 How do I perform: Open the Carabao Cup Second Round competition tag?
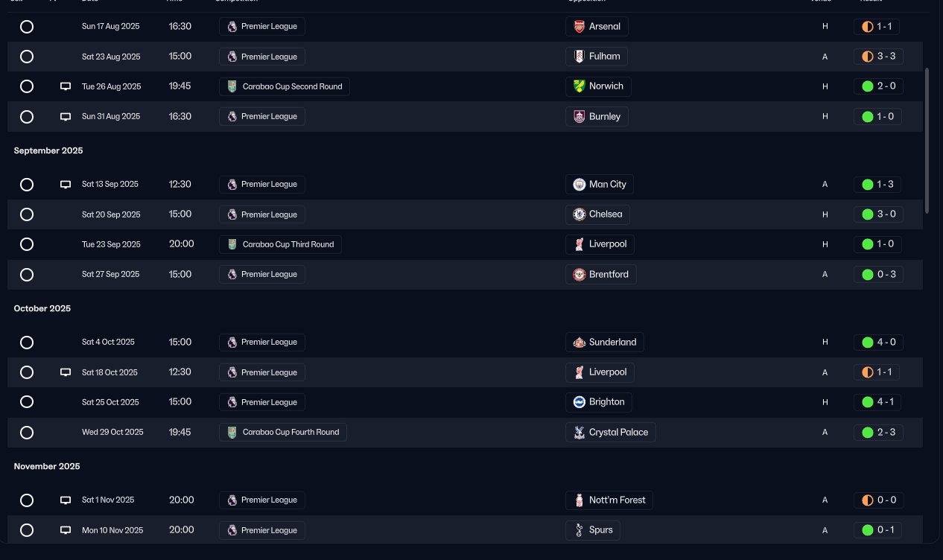285,86
